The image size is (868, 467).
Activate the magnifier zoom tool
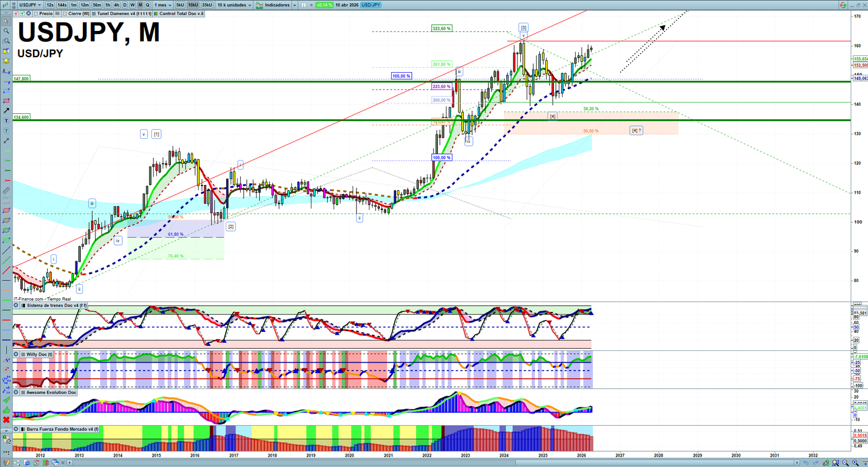[x=7, y=31]
